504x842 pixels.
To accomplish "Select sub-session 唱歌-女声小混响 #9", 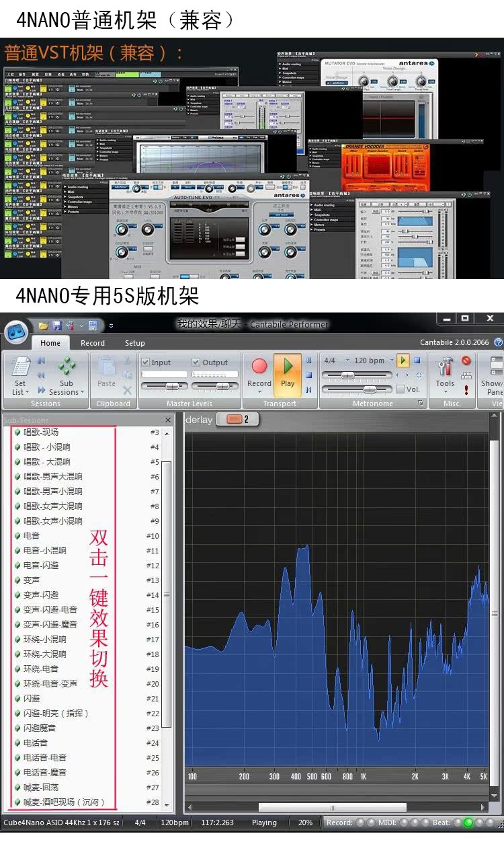I will (x=87, y=521).
